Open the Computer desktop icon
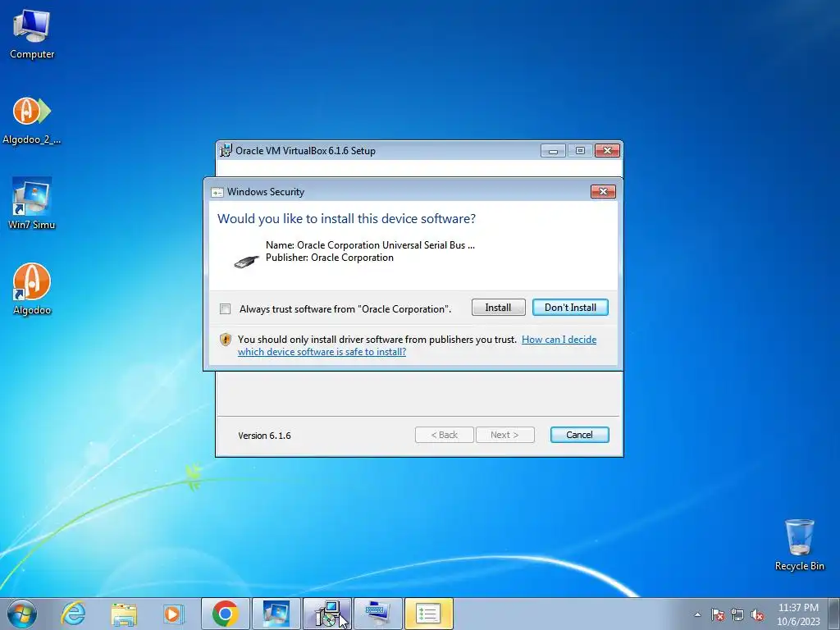 pyautogui.click(x=32, y=34)
